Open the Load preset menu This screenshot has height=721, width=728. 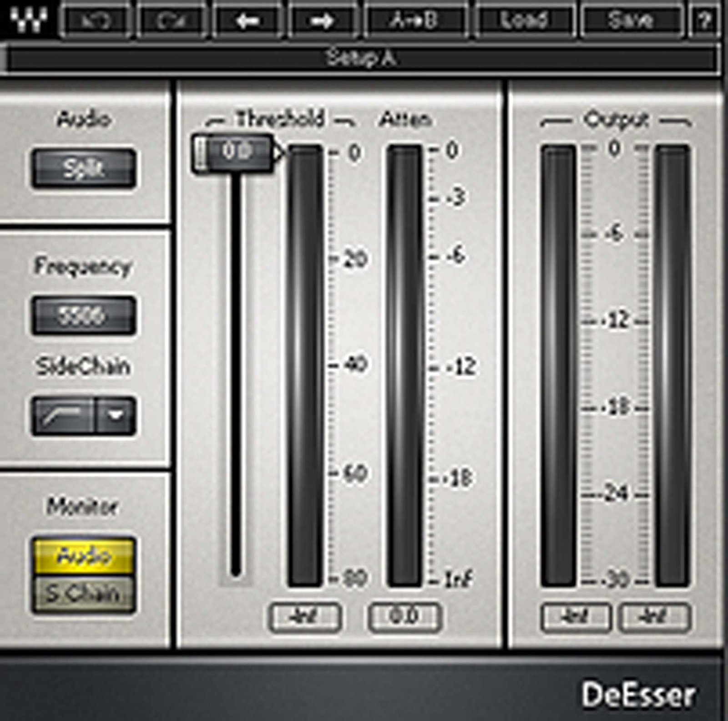pyautogui.click(x=523, y=20)
